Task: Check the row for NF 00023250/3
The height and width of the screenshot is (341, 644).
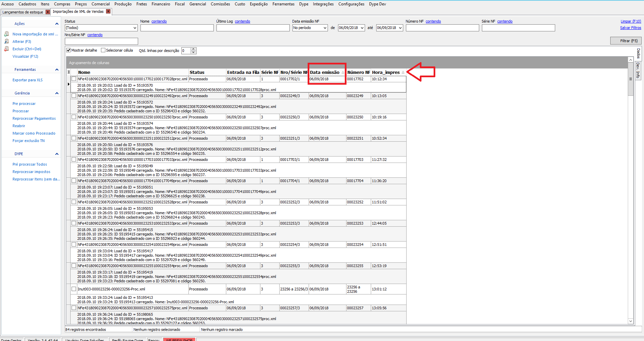Action: (74, 117)
